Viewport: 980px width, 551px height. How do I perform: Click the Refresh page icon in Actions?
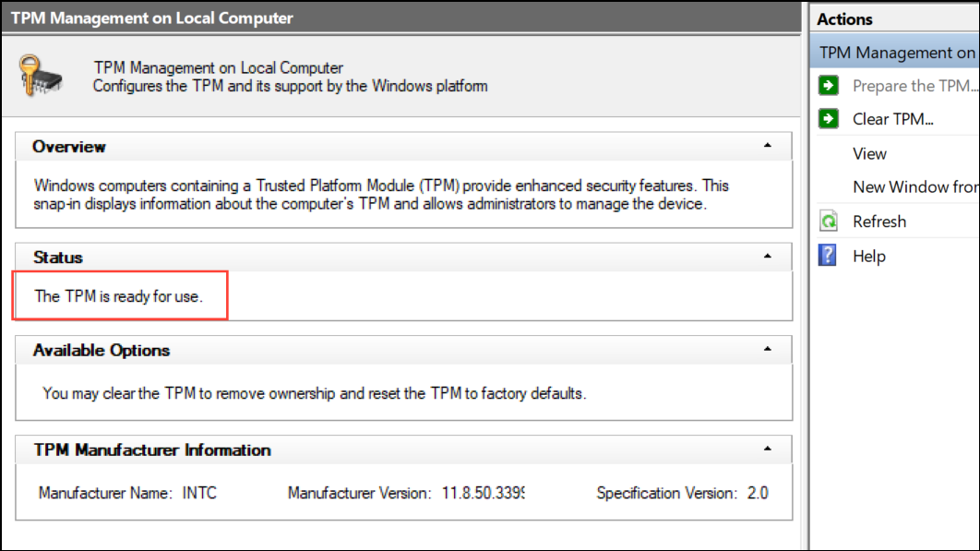(829, 222)
